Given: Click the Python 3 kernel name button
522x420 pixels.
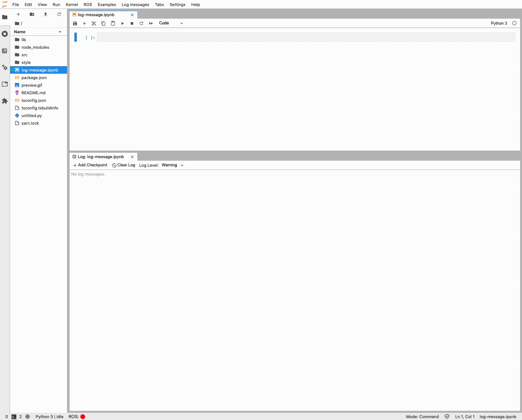Looking at the screenshot, I should click(499, 23).
